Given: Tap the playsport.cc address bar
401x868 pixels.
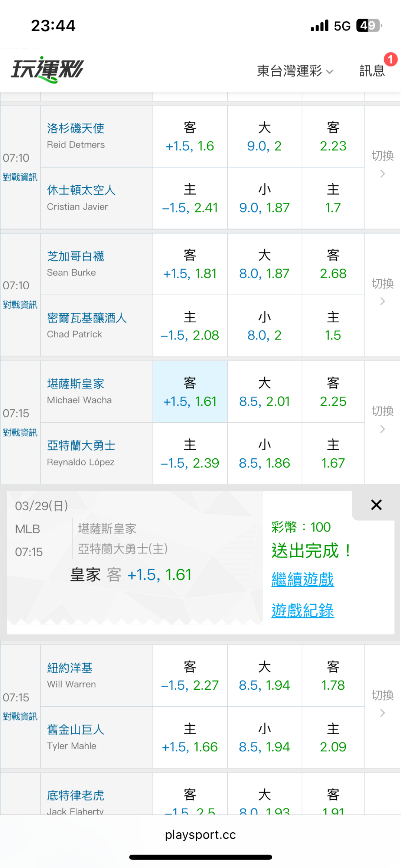Looking at the screenshot, I should point(200,835).
